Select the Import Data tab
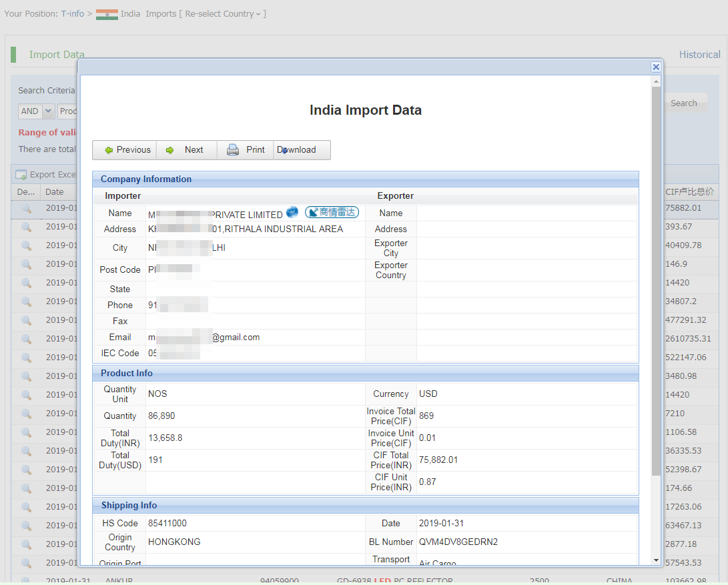The width and height of the screenshot is (728, 585). tap(57, 55)
